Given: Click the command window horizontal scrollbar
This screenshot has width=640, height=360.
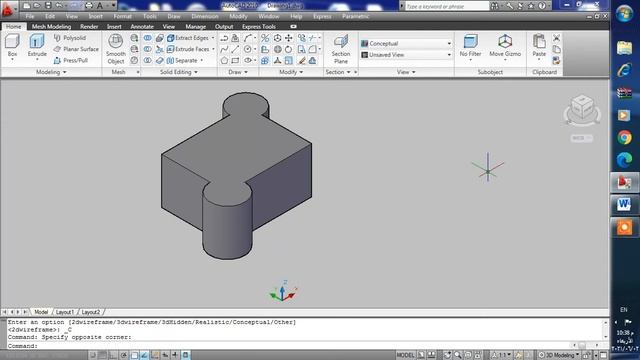Looking at the screenshot, I should pyautogui.click(x=586, y=345).
